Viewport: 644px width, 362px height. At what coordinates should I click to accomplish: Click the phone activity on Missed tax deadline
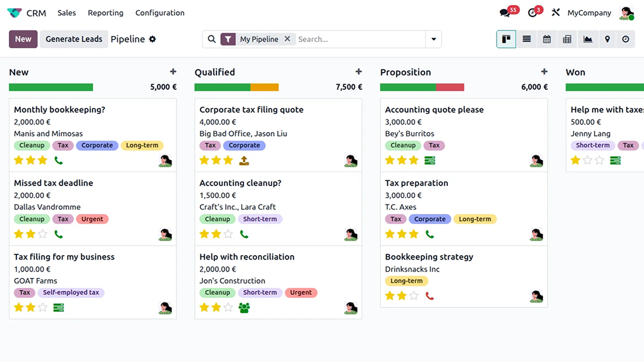pyautogui.click(x=59, y=234)
